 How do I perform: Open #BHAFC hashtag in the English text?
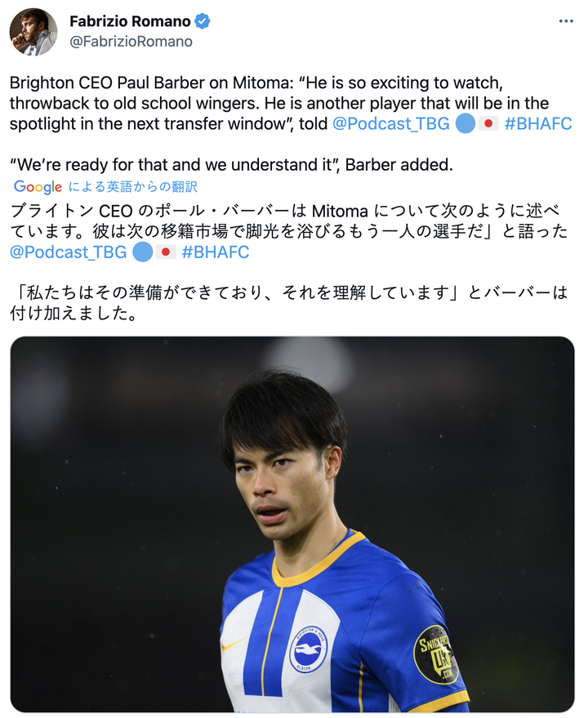pyautogui.click(x=538, y=123)
